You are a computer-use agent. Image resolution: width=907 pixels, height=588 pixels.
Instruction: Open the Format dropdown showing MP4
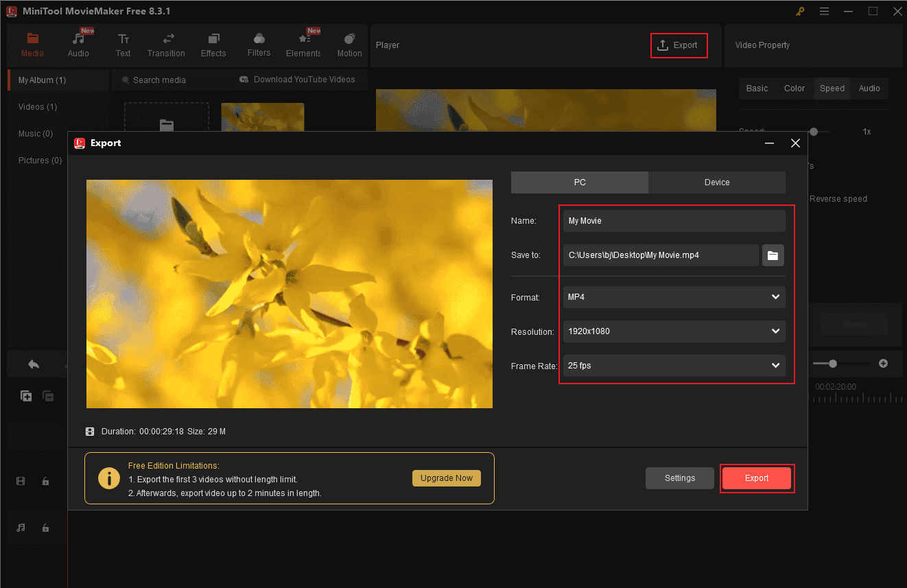click(674, 297)
